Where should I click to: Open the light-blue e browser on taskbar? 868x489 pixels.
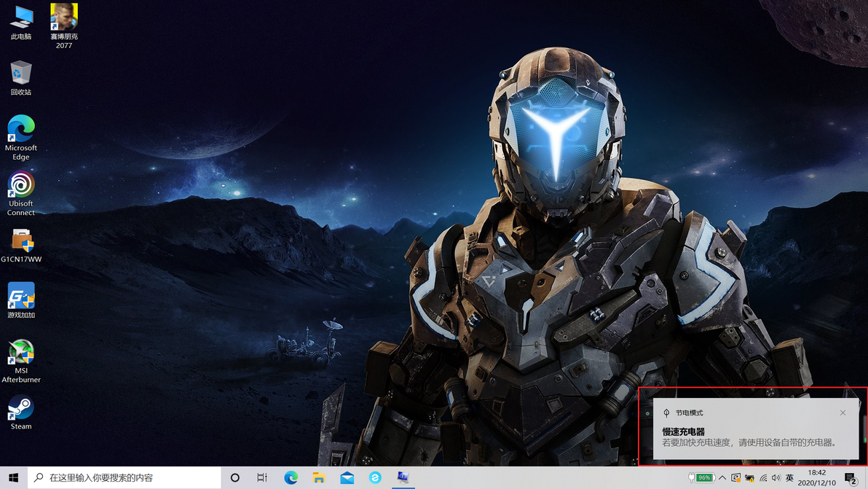tap(375, 477)
